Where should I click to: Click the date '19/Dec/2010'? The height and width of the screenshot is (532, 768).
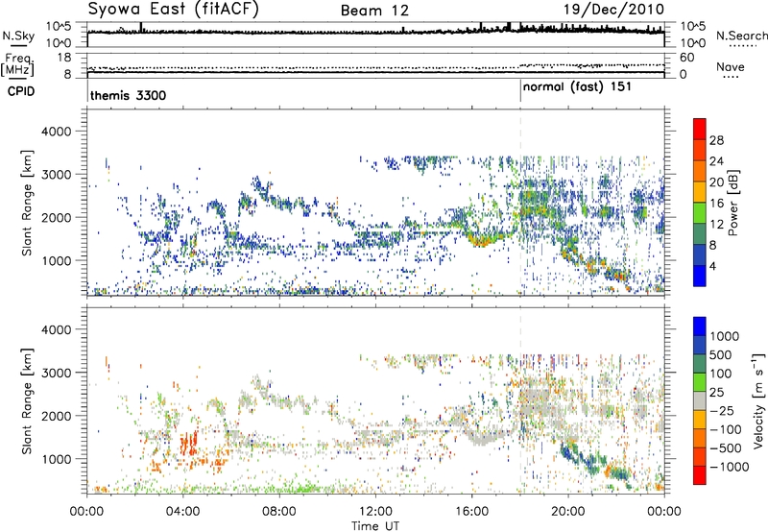[613, 10]
